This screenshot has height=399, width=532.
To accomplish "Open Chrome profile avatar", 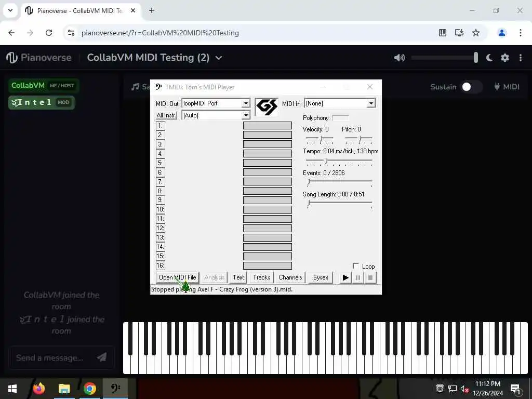I will click(x=501, y=33).
